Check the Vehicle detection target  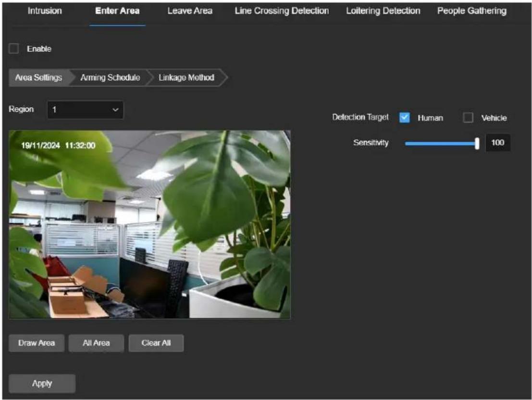468,117
